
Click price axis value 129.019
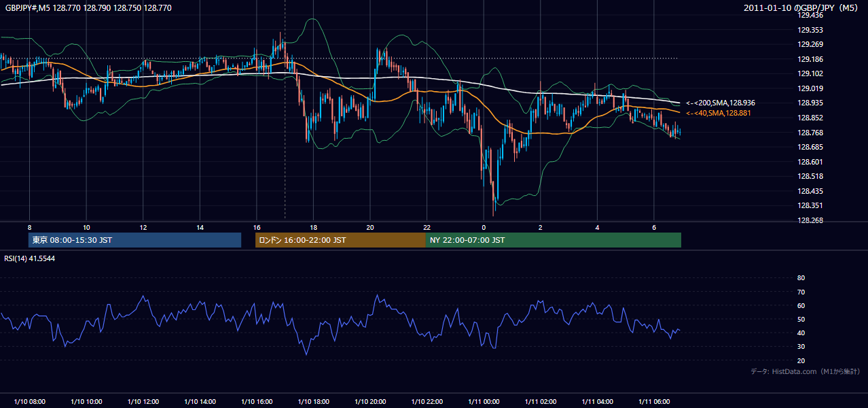(x=811, y=88)
